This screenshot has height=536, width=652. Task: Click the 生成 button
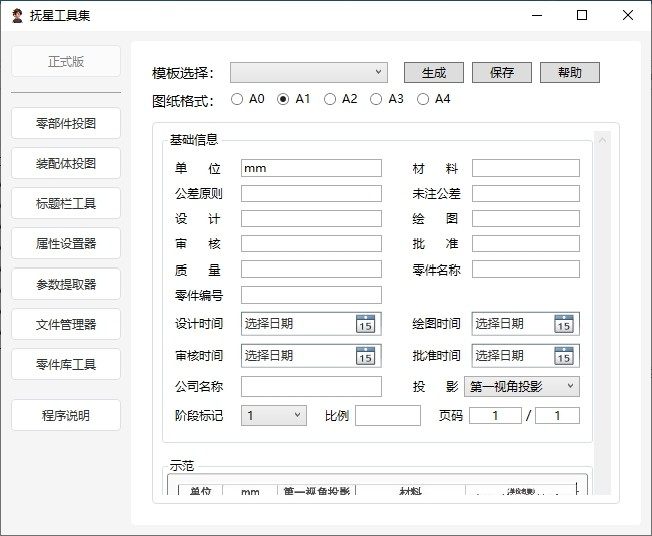(434, 73)
